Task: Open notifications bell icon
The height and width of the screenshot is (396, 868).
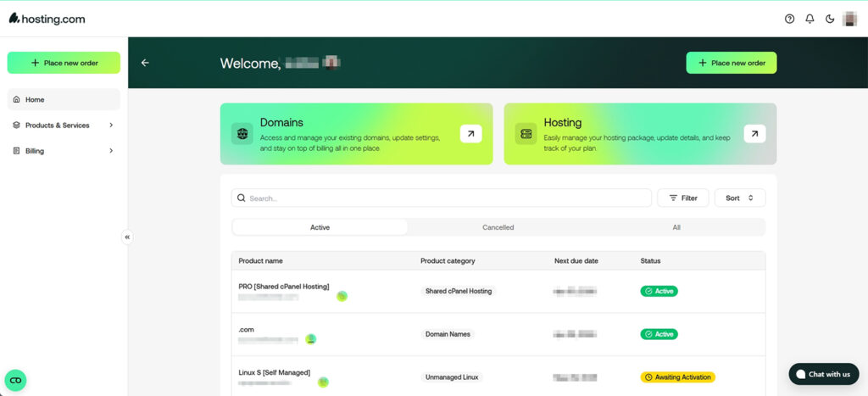Action: 810,19
